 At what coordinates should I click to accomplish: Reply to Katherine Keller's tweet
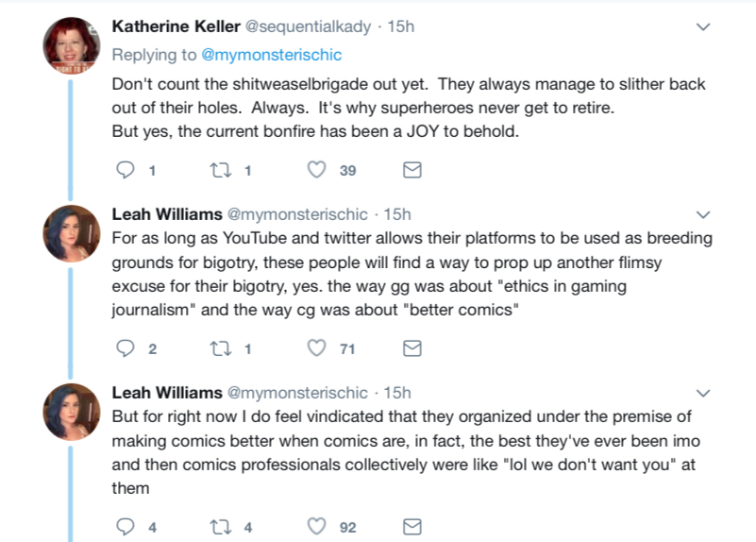click(126, 170)
